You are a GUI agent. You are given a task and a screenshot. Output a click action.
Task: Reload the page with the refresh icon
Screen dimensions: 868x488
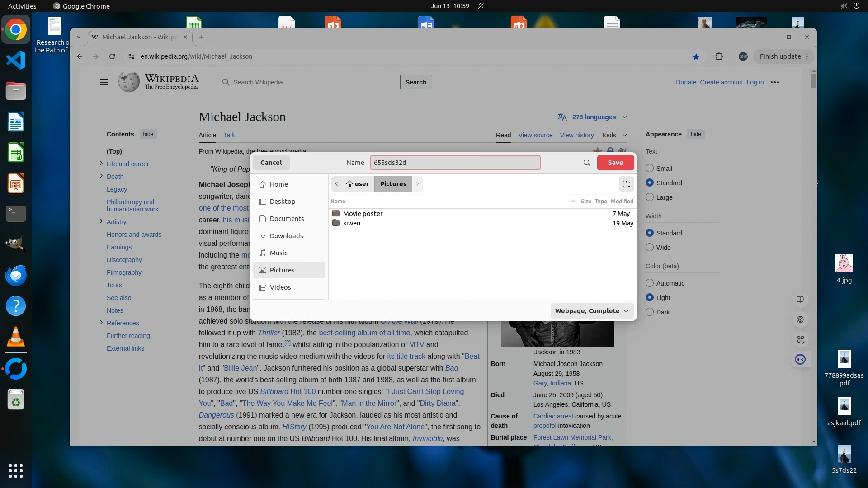[x=112, y=56]
